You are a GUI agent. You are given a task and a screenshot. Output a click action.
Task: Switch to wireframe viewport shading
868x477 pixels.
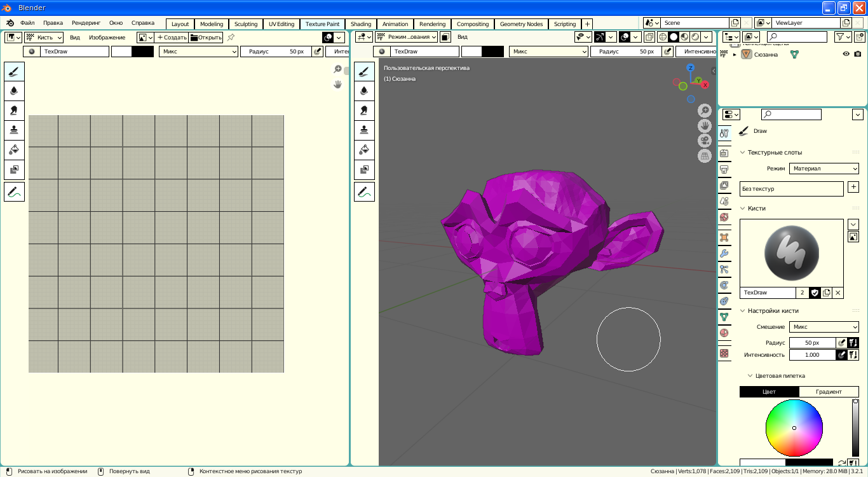point(663,37)
